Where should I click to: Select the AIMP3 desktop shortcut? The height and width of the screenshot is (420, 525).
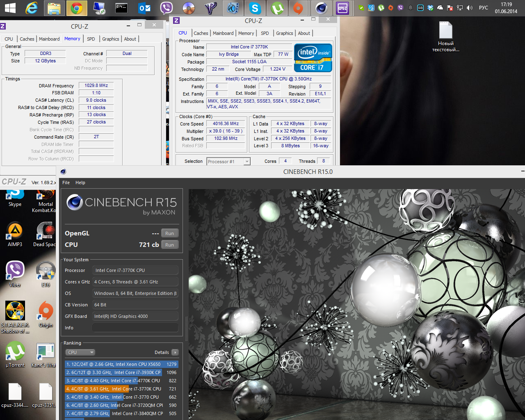pos(15,235)
